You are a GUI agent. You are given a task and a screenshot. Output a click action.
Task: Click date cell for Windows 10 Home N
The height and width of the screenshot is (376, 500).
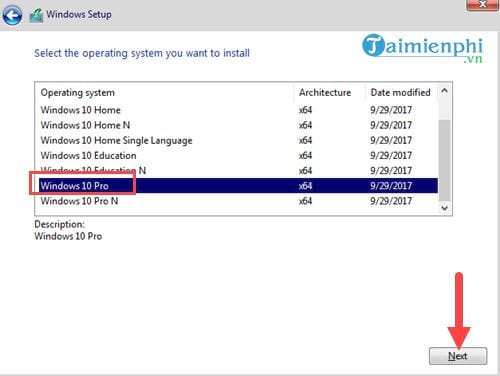point(391,125)
